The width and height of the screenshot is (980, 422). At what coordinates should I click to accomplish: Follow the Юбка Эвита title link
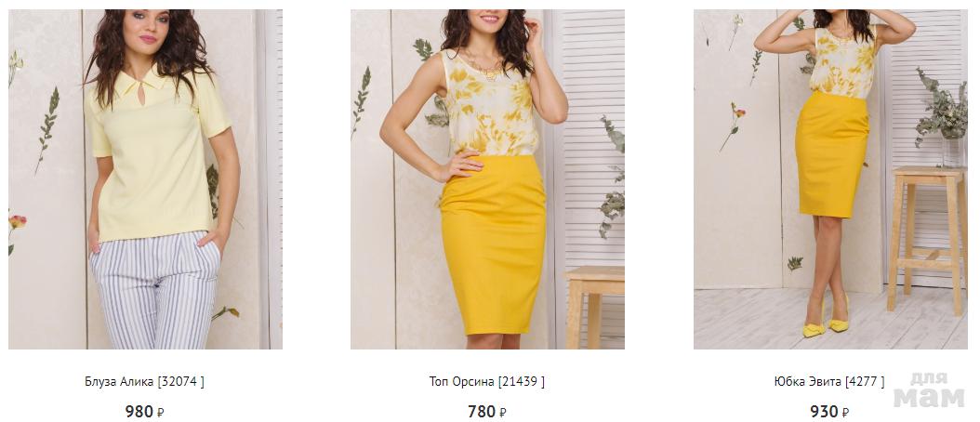click(828, 381)
